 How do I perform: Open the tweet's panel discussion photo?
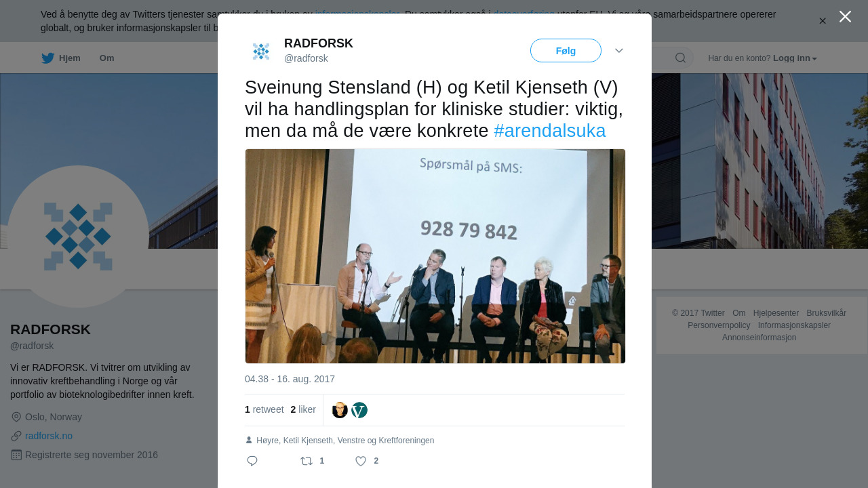pos(435,256)
